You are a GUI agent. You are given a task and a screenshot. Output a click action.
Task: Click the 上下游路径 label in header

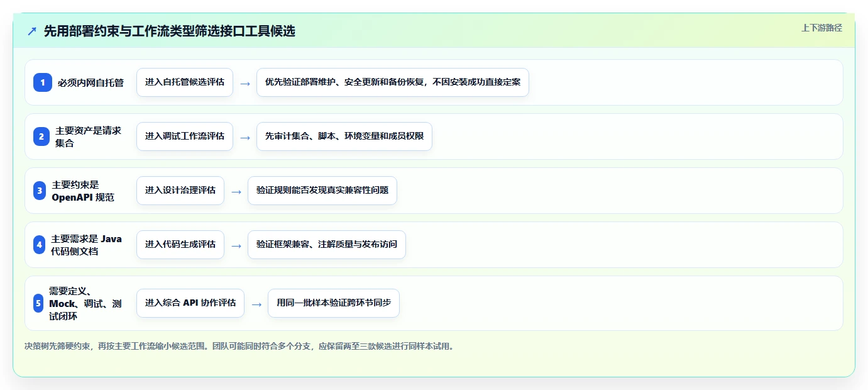pos(821,28)
